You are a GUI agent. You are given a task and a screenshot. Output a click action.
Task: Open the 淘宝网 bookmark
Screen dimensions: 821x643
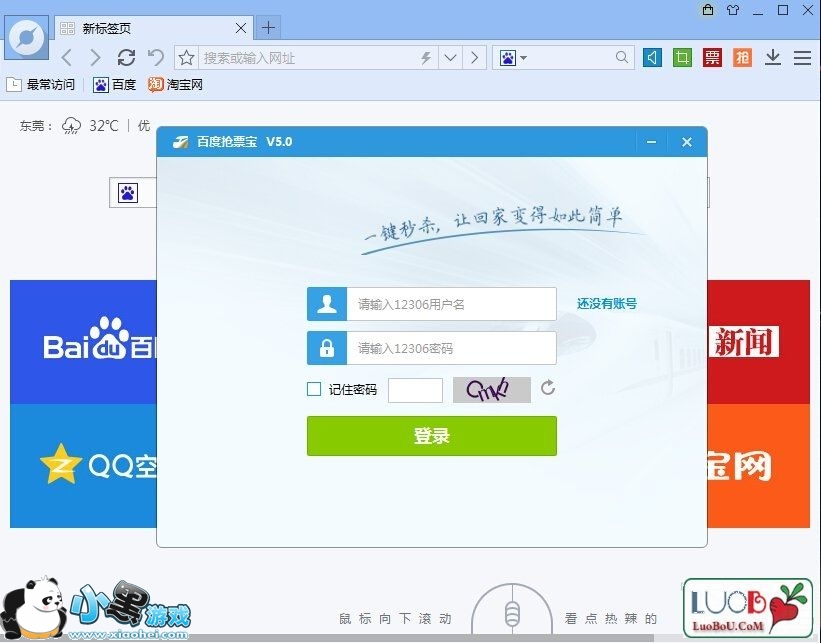click(175, 84)
